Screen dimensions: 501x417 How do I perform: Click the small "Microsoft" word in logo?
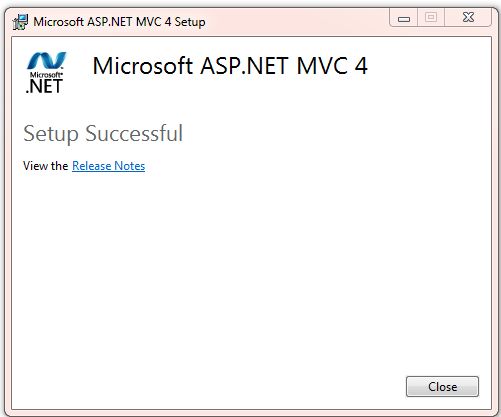[46, 75]
